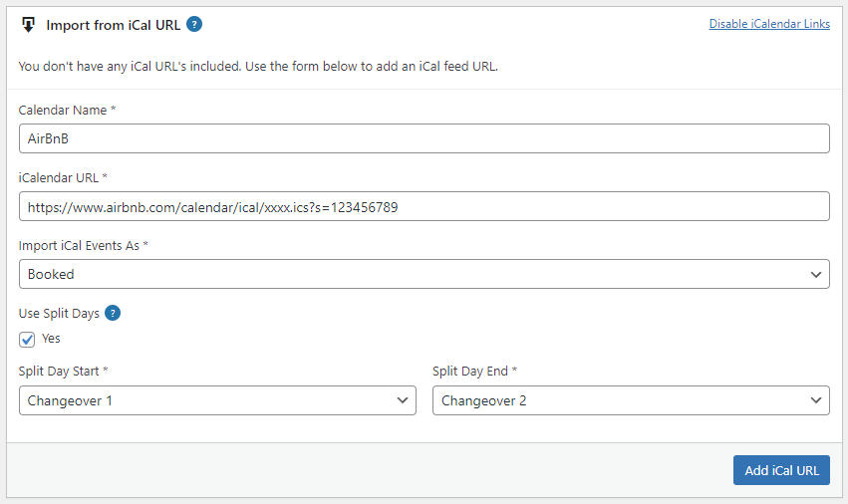The height and width of the screenshot is (504, 848).
Task: Open the Booked dropdown for import events
Action: pos(424,274)
